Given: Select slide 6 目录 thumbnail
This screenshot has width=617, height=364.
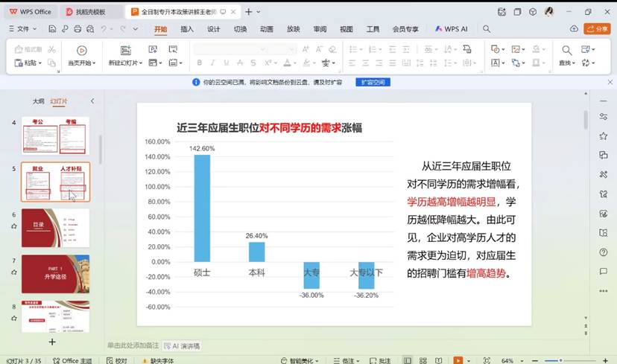Looking at the screenshot, I should [x=55, y=228].
